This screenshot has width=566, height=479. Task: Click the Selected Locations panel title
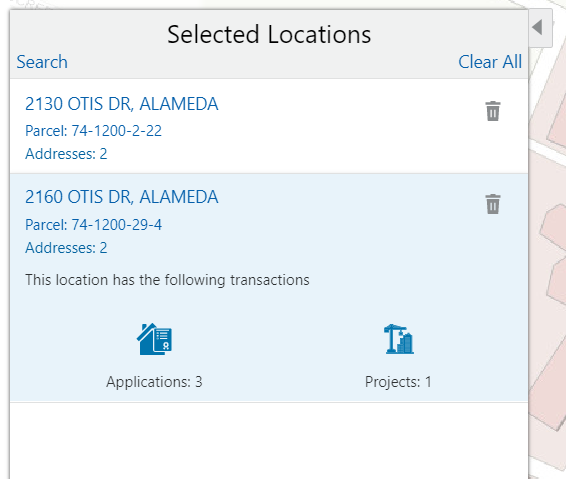(x=269, y=35)
